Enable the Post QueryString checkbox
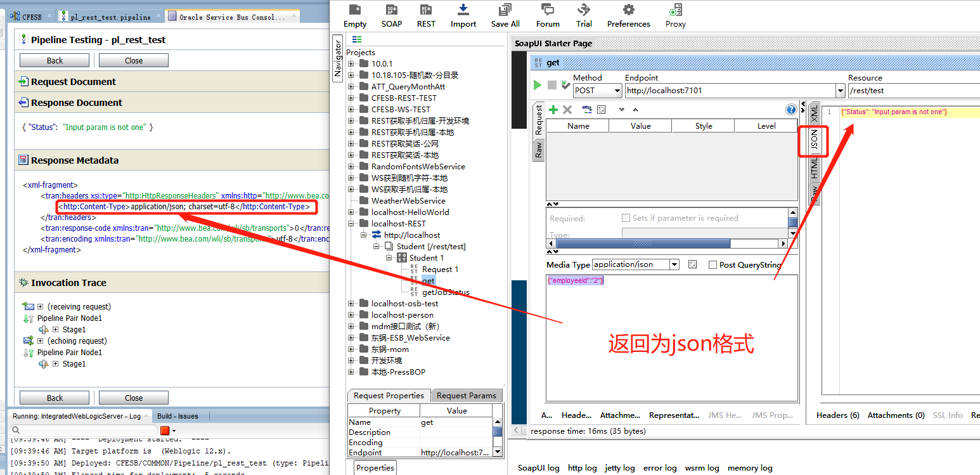The width and height of the screenshot is (980, 475). click(712, 264)
